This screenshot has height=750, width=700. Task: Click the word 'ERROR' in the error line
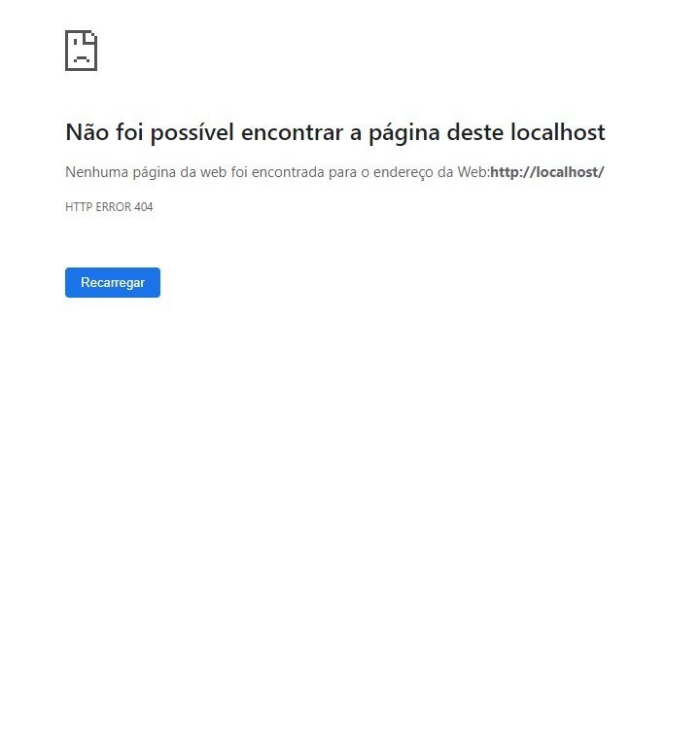(114, 207)
